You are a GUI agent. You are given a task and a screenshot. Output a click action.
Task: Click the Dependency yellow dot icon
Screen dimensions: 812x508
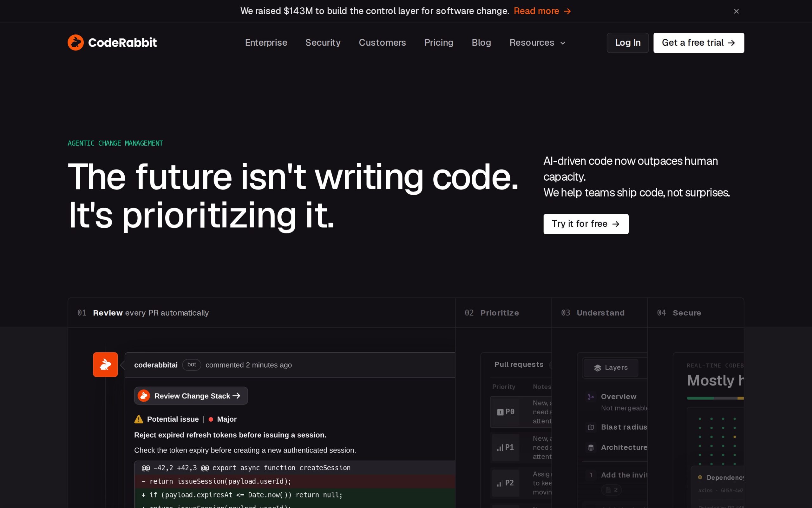click(x=700, y=478)
